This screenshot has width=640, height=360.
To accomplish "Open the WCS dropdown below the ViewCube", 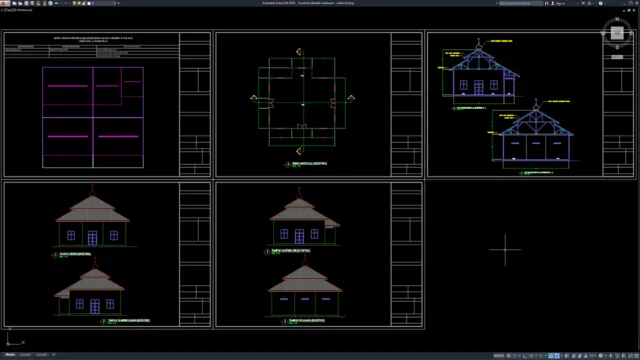I will pos(617,57).
